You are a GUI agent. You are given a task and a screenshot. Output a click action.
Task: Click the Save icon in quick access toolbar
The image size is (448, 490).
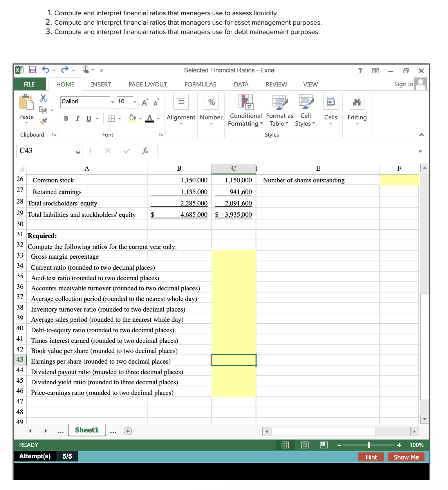click(33, 70)
